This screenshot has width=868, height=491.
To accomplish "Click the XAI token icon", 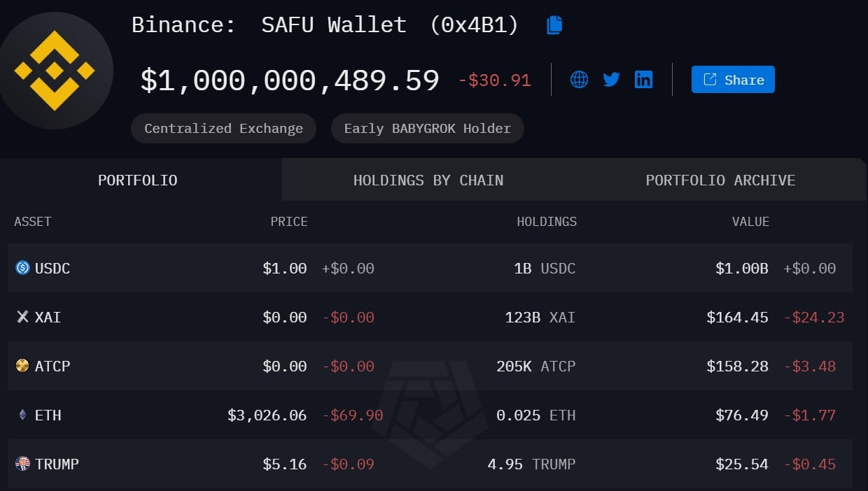I will tap(22, 317).
